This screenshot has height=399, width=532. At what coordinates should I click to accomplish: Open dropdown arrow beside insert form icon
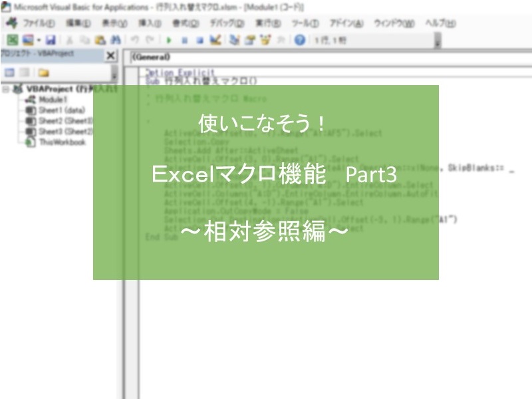39,40
